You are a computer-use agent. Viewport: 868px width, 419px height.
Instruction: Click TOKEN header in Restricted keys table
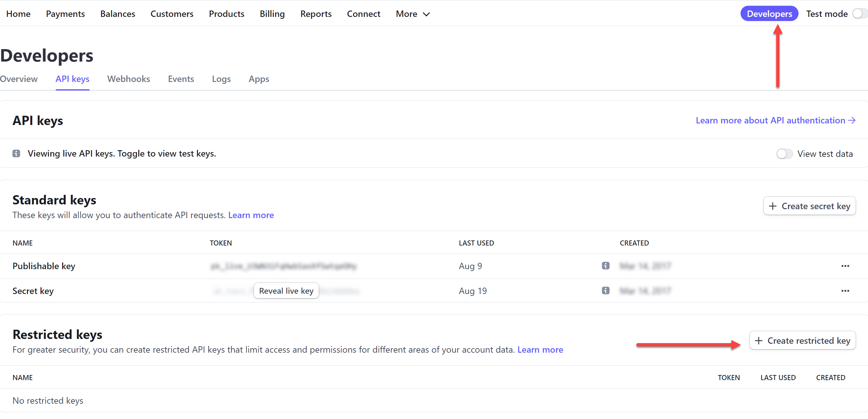(729, 378)
